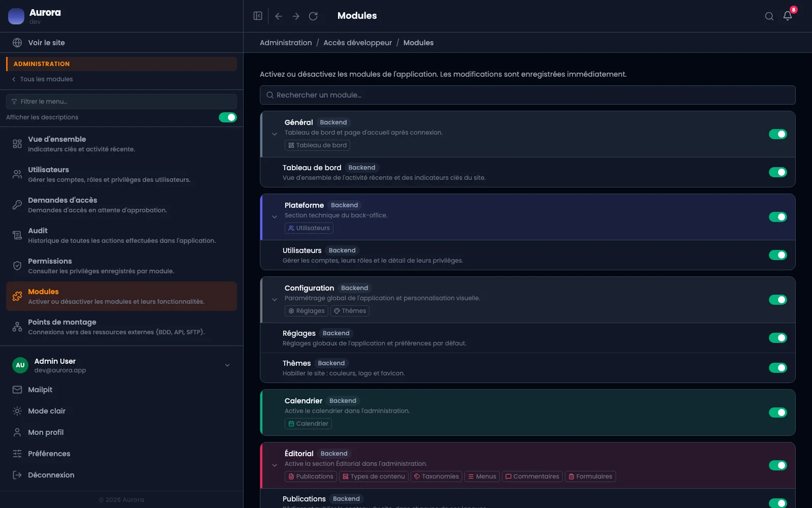
Task: Click the Mailpit envelope icon
Action: (x=17, y=390)
